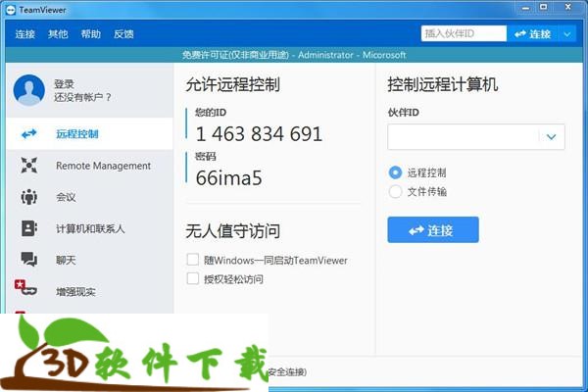588x392 pixels.
Task: Click the top toolbar 连接 button
Action: click(532, 34)
